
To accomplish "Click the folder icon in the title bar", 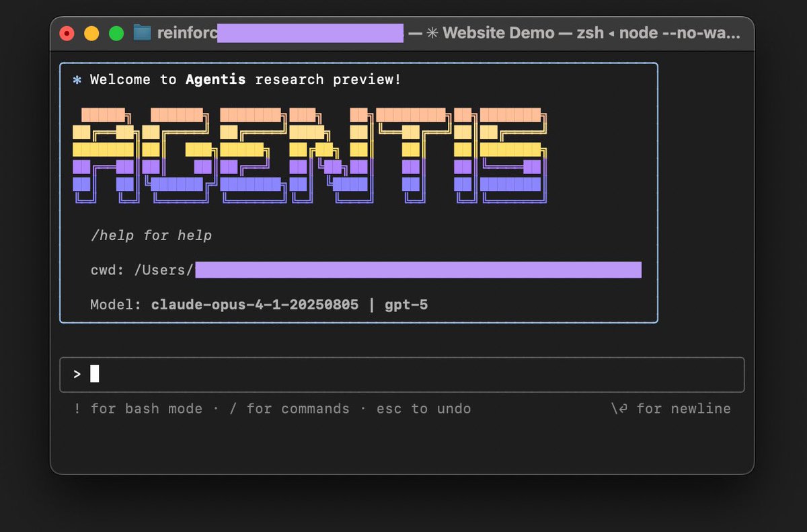I will click(x=142, y=32).
